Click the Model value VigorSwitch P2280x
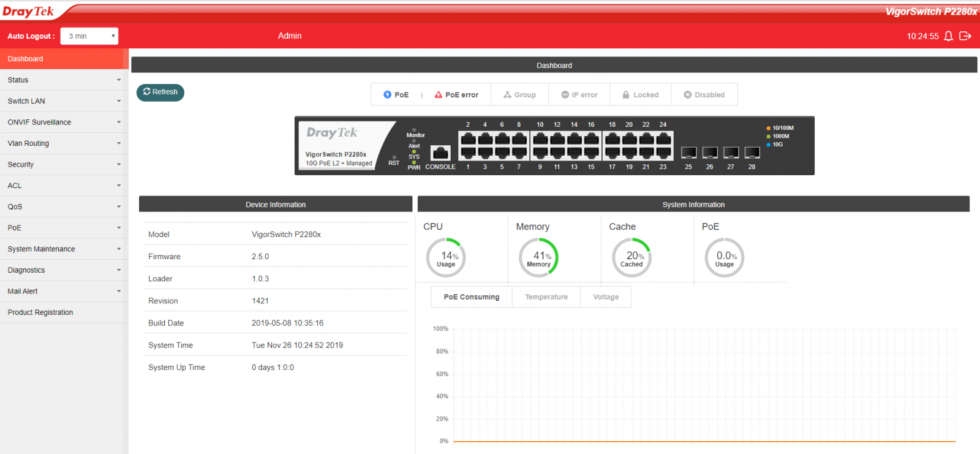Screen dimensions: 980x454 coord(286,235)
